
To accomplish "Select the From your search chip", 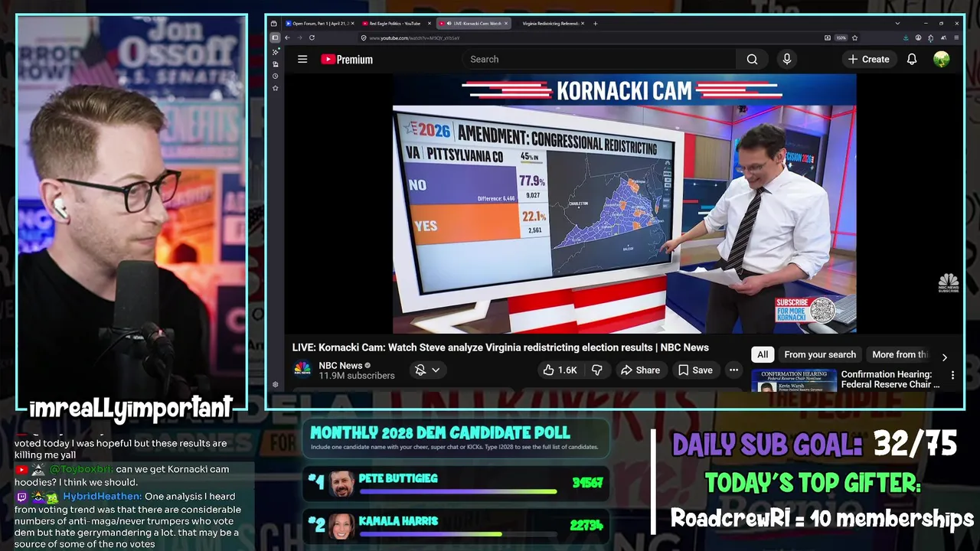I will [x=820, y=354].
